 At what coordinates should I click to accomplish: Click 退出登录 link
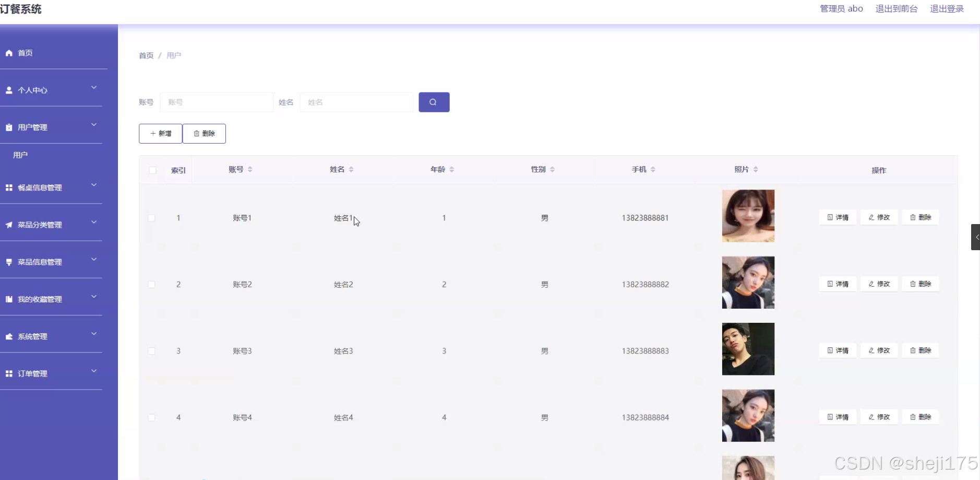[947, 9]
